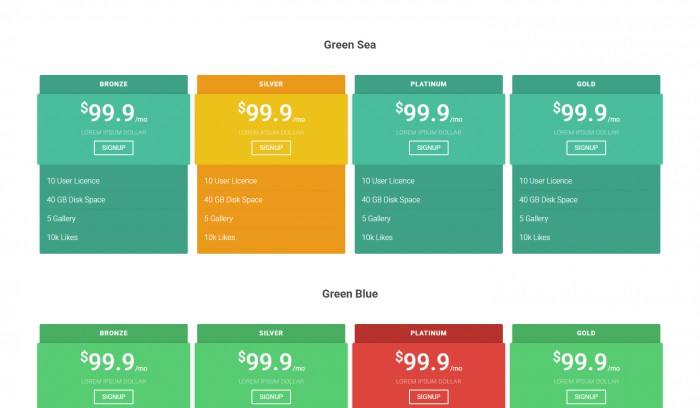Select the Green Sea GOLD plan header
700x408 pixels.
point(586,84)
